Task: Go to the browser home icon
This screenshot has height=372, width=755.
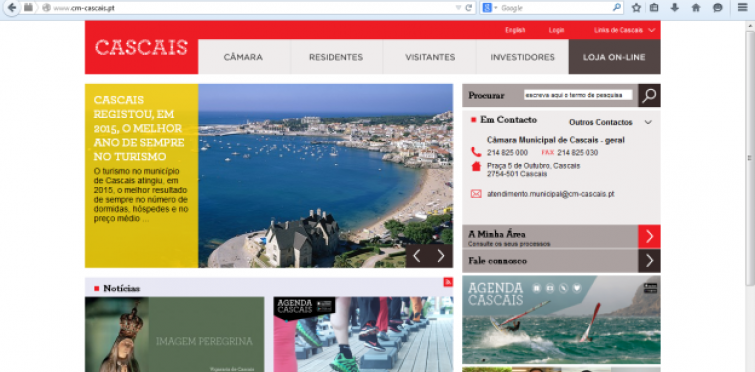Action: point(696,8)
